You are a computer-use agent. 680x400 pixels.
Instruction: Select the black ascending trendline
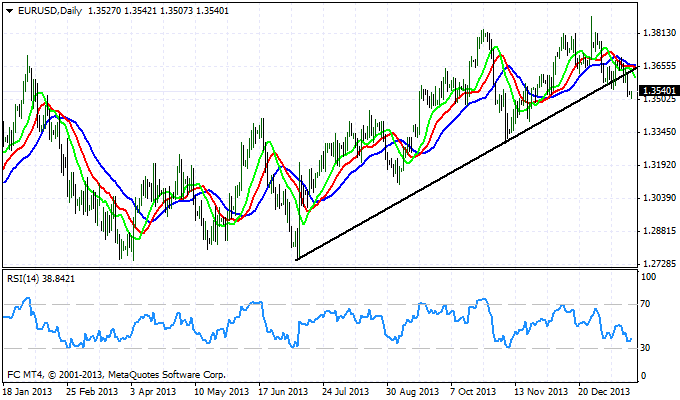tap(466, 164)
